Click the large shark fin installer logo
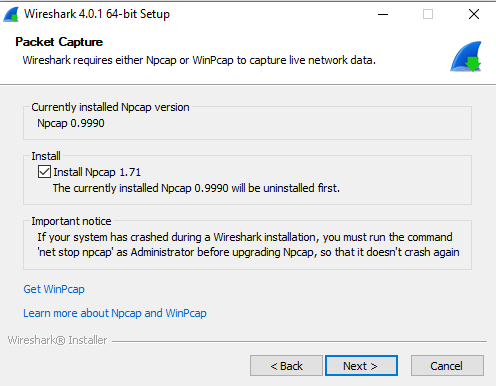The image size is (496, 386). [x=466, y=56]
